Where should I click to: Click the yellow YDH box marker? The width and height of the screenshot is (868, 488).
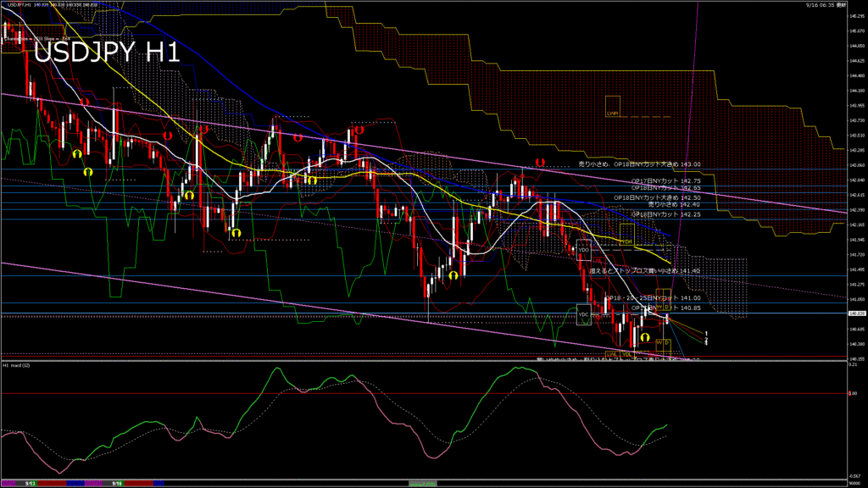tap(626, 241)
